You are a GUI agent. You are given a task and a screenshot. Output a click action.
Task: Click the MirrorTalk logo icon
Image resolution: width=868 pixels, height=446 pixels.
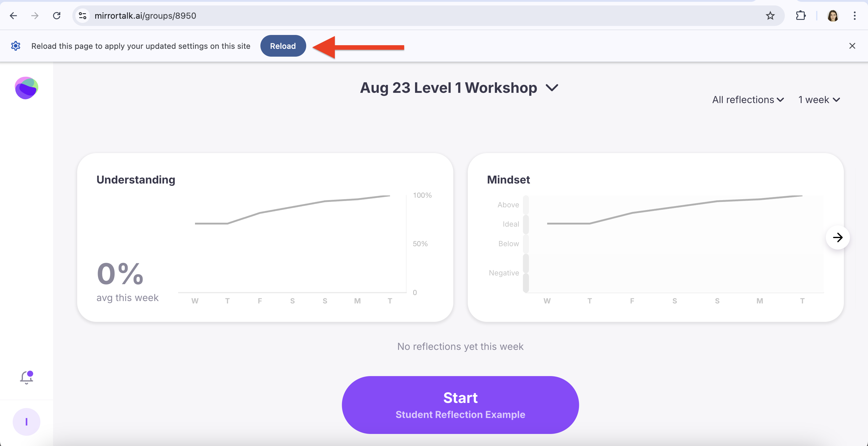pos(27,88)
